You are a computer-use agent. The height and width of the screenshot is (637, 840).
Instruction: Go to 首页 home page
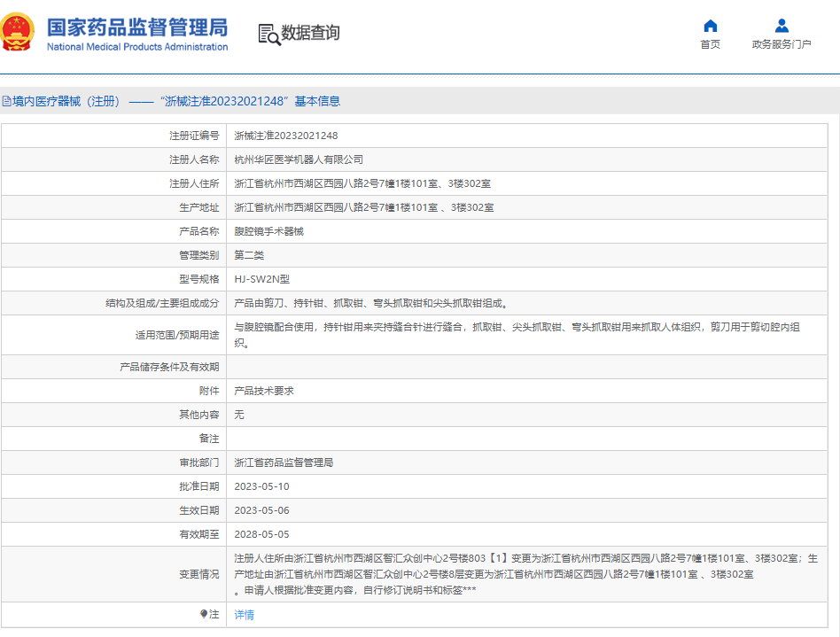coord(711,44)
